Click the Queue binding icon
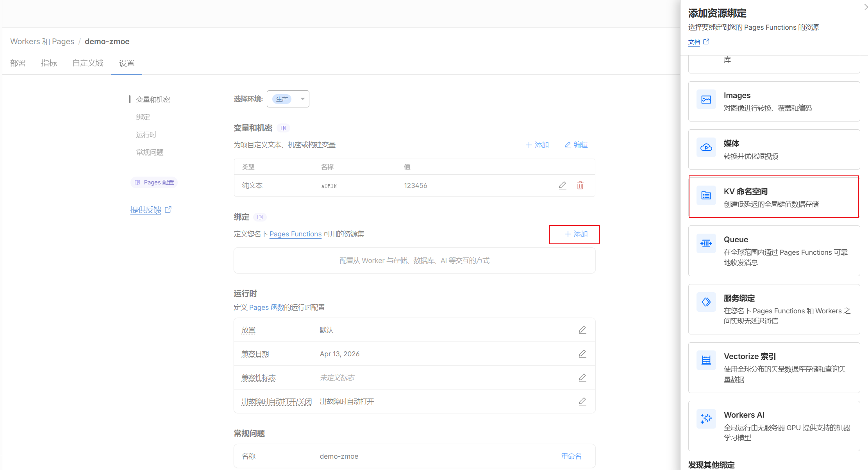This screenshot has width=868, height=470. [x=706, y=243]
